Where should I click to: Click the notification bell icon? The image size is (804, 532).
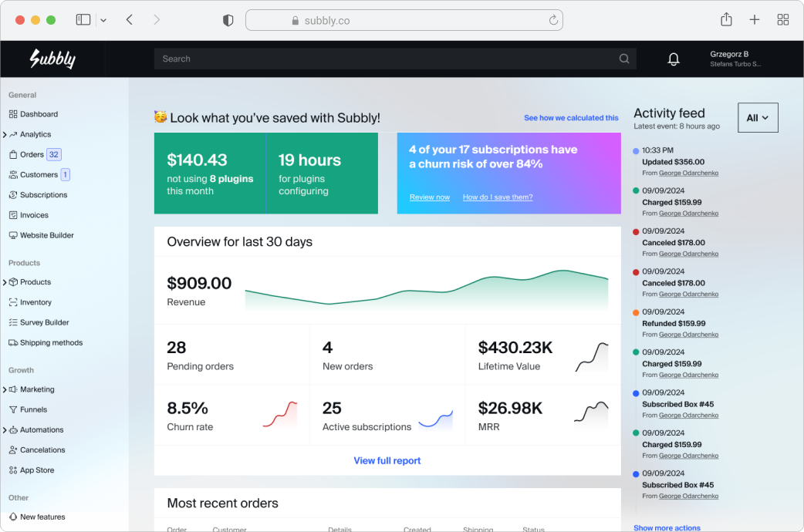pos(674,59)
